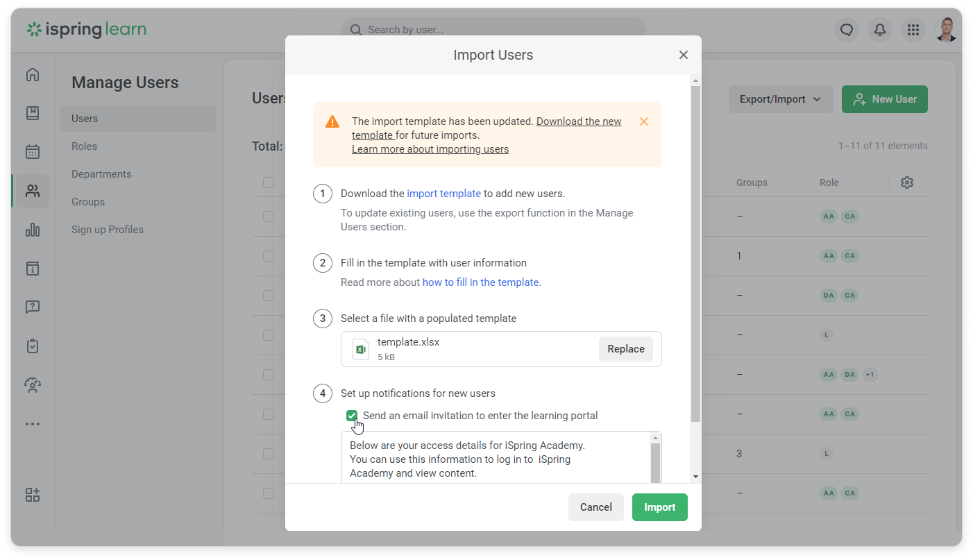The image size is (973, 560).
Task: Open the three dots more icon in the sidebar
Action: coord(33,424)
